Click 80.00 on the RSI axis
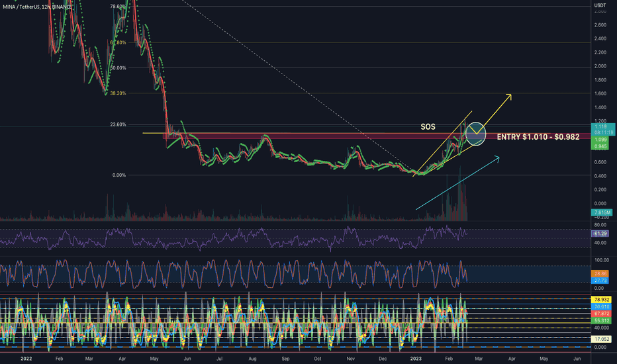Viewport: 617px width, 364px height. click(x=600, y=225)
